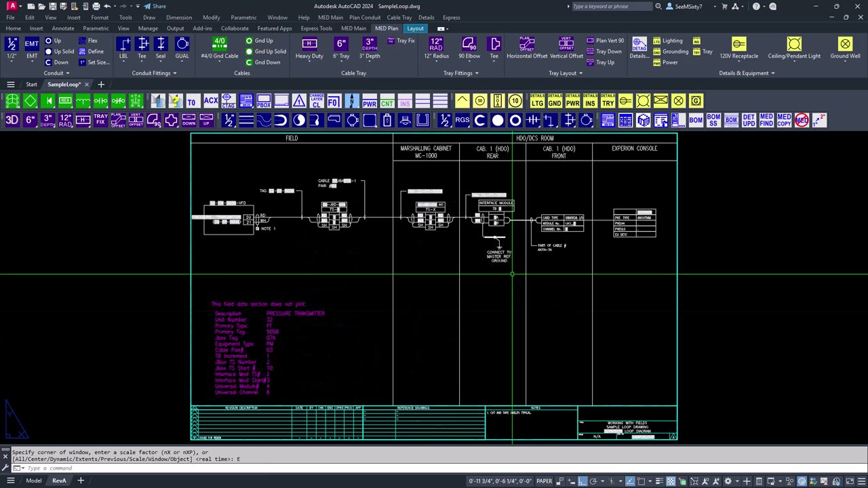Open dropdown arrow below Tee conduit fitting
The image size is (868, 488).
(142, 62)
